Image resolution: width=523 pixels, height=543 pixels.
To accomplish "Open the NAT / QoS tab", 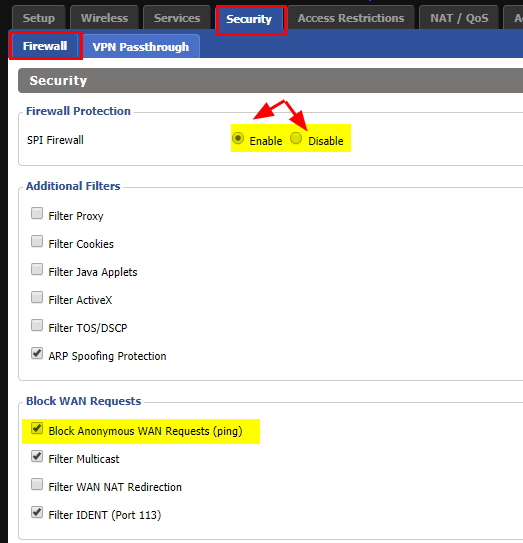I will (459, 18).
